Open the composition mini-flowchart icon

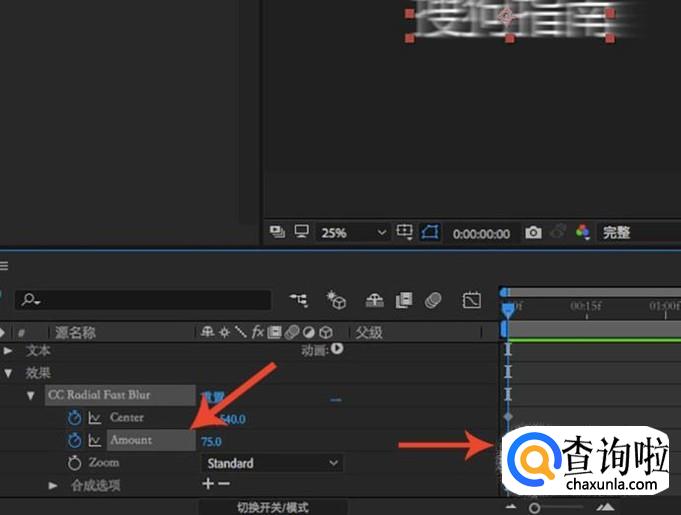tap(299, 300)
